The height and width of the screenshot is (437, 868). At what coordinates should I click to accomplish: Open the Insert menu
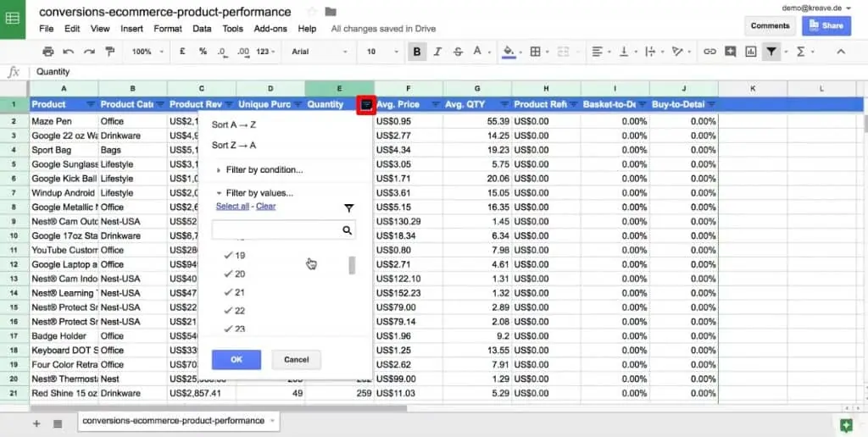click(x=131, y=29)
